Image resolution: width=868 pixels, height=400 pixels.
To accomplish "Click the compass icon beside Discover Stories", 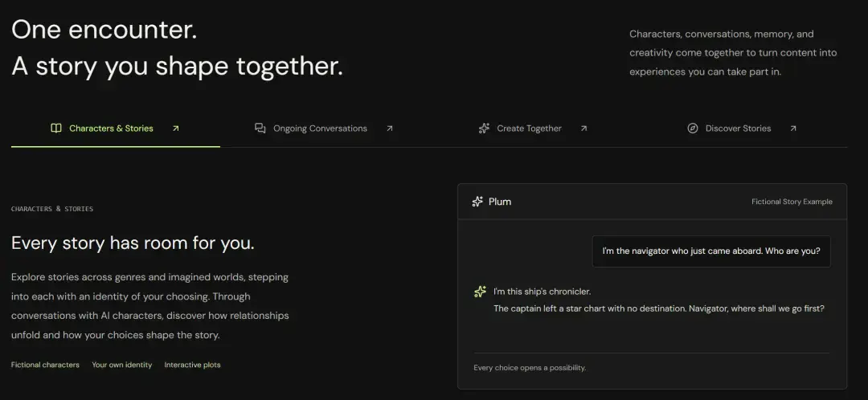I will (693, 129).
